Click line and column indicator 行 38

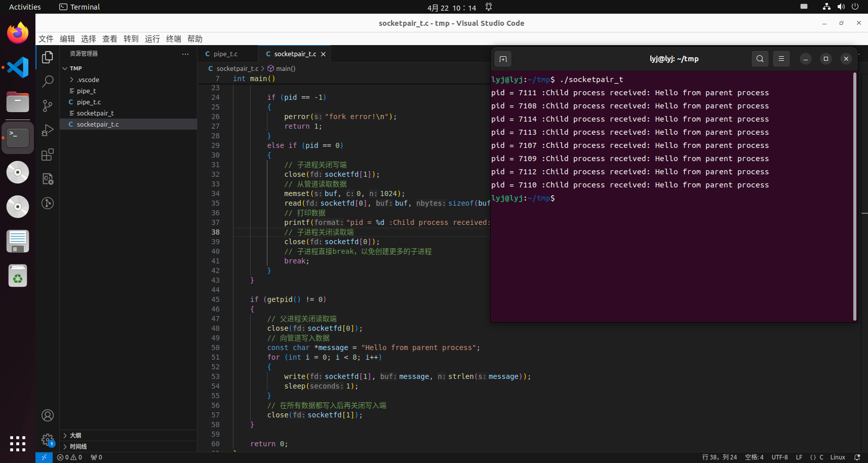tap(719, 457)
